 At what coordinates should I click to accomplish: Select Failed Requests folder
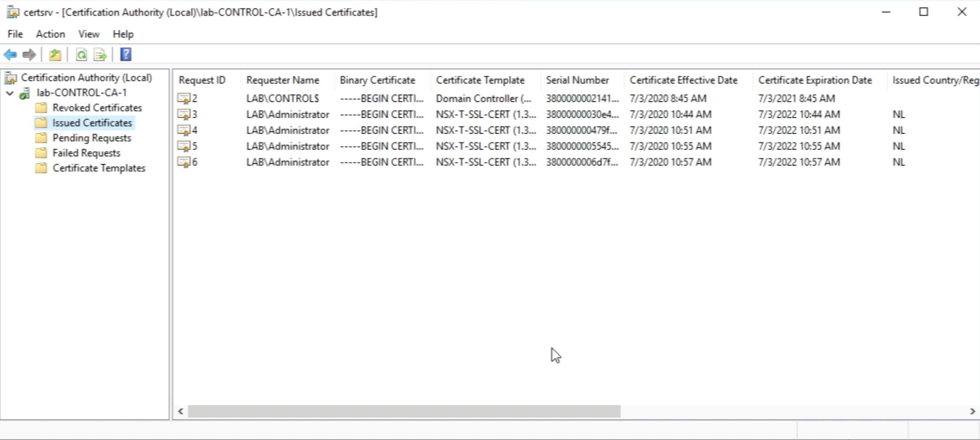tap(86, 153)
